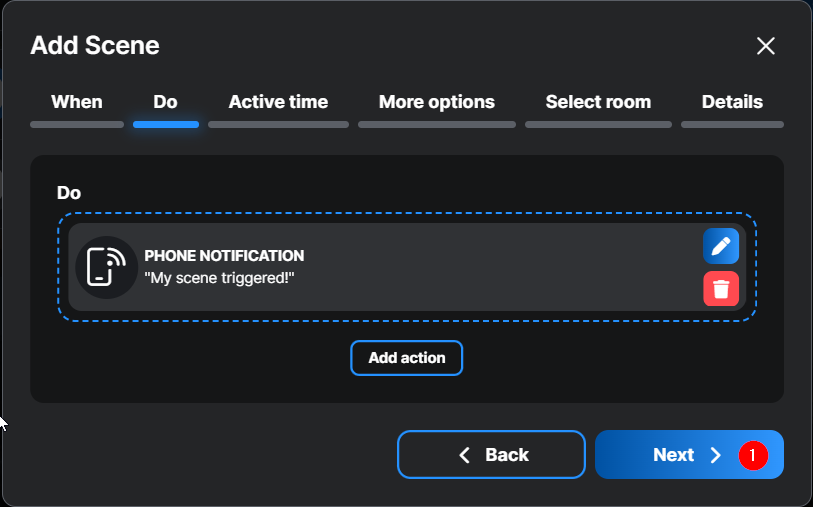813x507 pixels.
Task: Proceed with the Next button
Action: click(673, 455)
